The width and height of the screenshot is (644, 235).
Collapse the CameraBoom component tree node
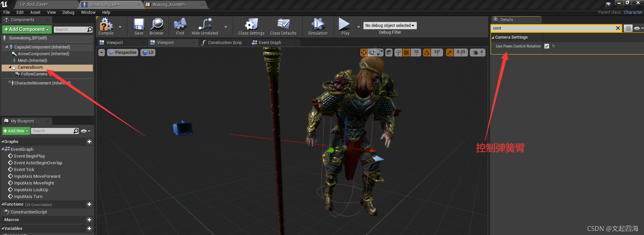click(10, 67)
